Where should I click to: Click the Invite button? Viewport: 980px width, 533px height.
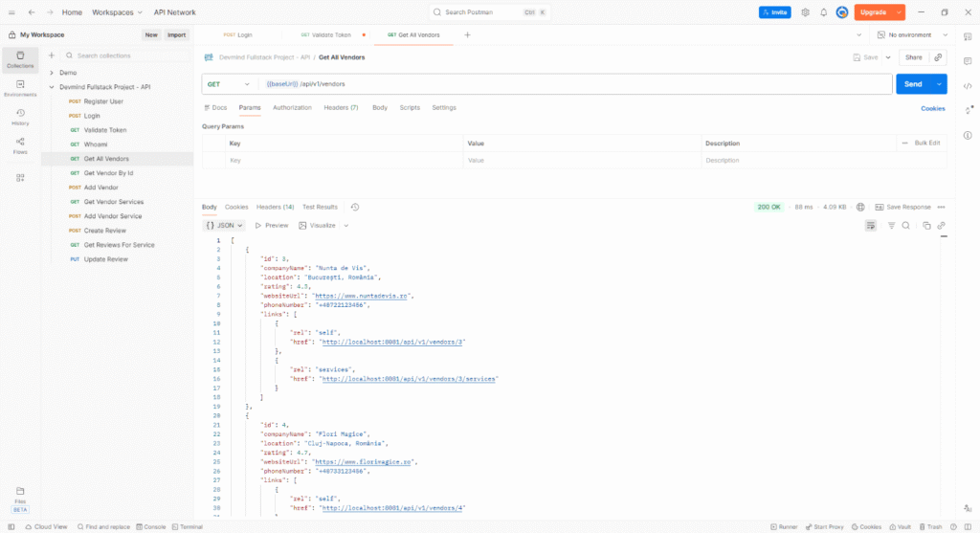point(775,12)
